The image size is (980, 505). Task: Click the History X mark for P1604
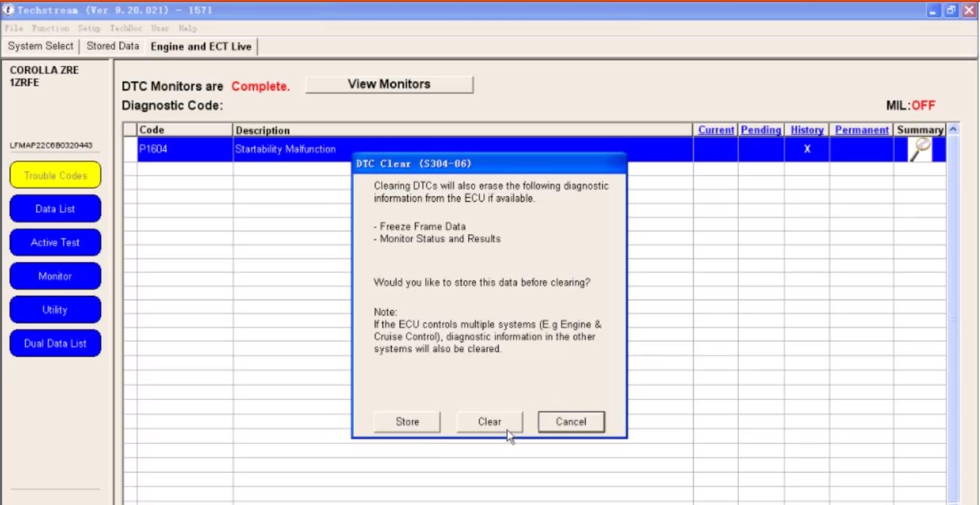tap(807, 149)
